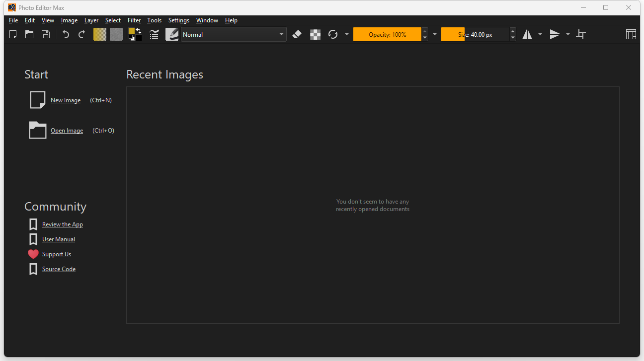Viewport: 644px width, 361px height.
Task: Increase brush size with up stepper arrow
Action: coord(513,31)
